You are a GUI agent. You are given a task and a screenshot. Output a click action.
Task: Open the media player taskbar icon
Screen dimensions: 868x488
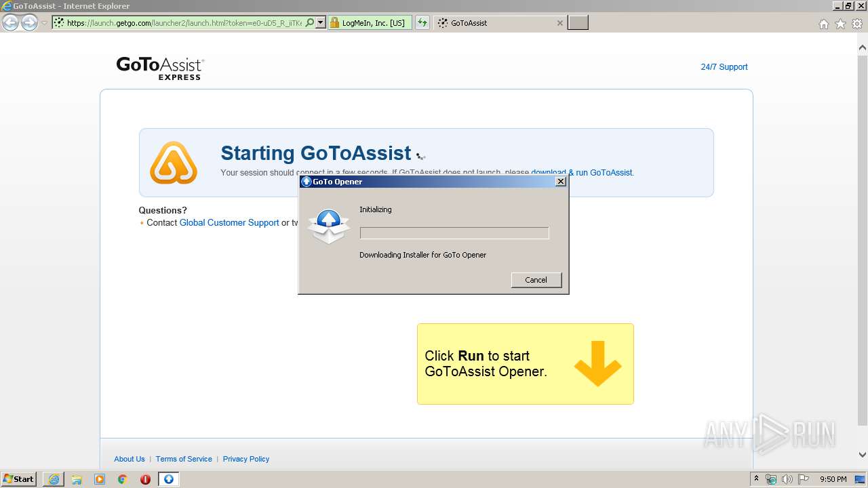pos(100,479)
